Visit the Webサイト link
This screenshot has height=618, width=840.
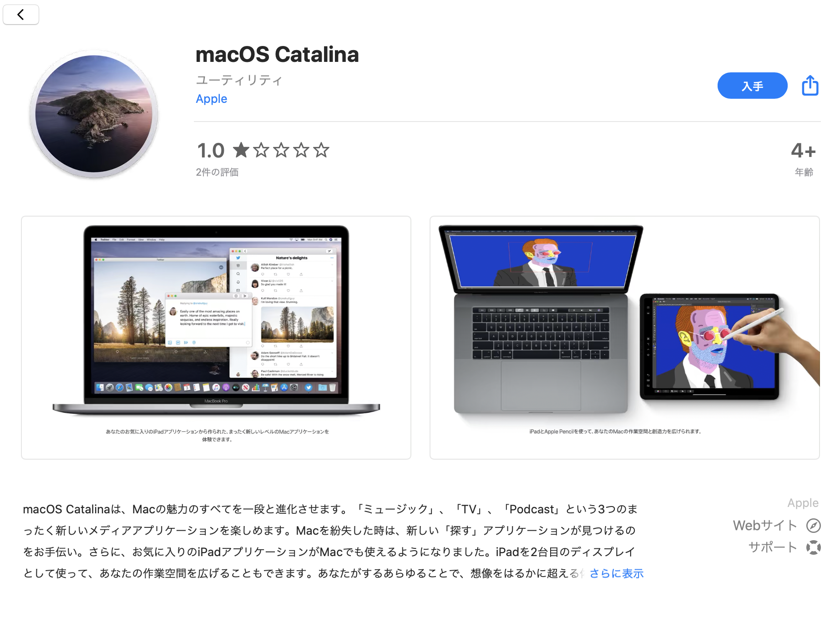[x=765, y=526]
